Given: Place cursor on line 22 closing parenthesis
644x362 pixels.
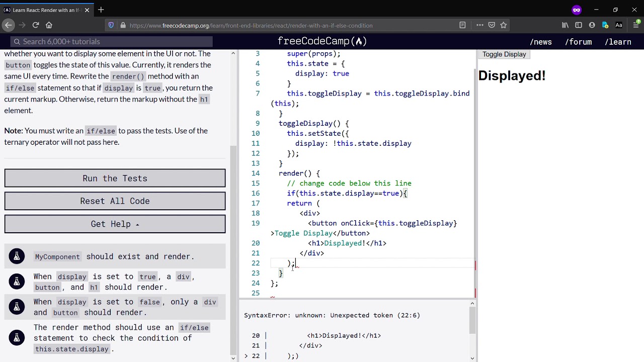Looking at the screenshot, I should (x=289, y=263).
